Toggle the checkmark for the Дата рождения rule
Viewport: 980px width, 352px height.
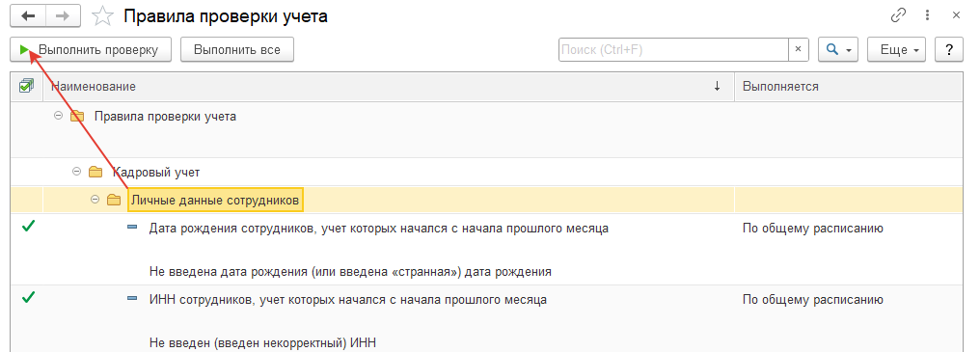[28, 227]
